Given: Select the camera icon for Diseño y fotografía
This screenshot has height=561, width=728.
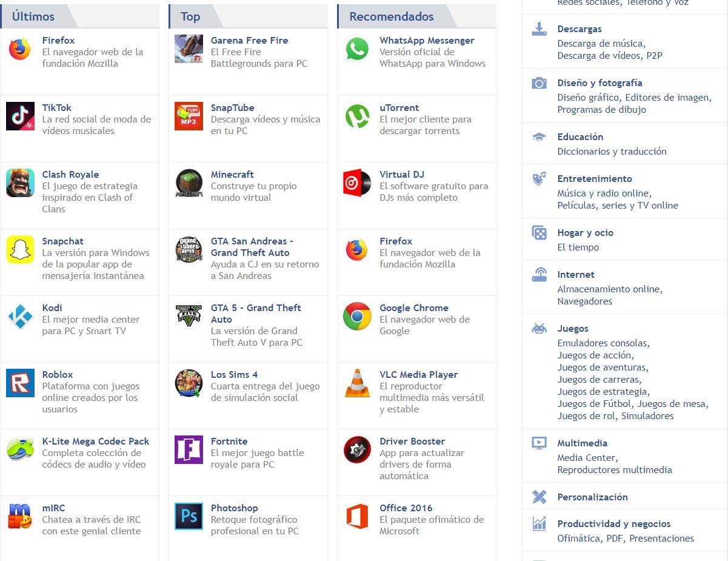Looking at the screenshot, I should [x=539, y=83].
